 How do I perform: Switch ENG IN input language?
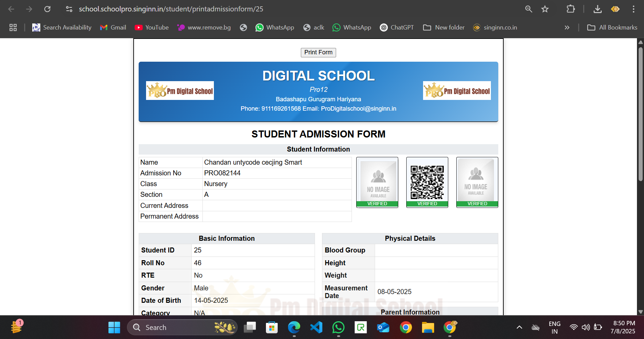555,327
